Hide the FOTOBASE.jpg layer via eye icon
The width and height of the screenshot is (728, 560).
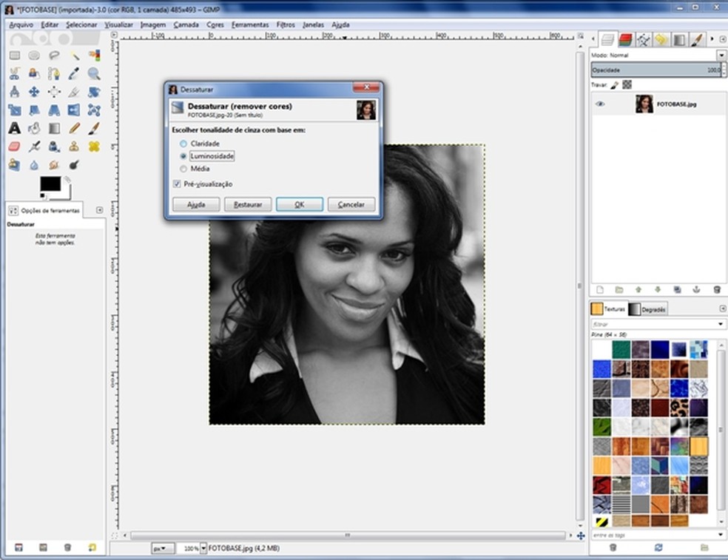click(600, 104)
